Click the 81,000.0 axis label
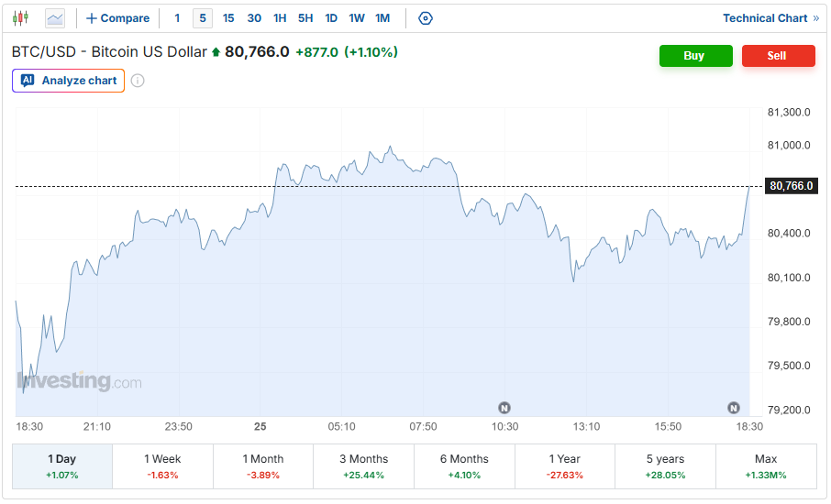This screenshot has height=504, width=831. (789, 145)
